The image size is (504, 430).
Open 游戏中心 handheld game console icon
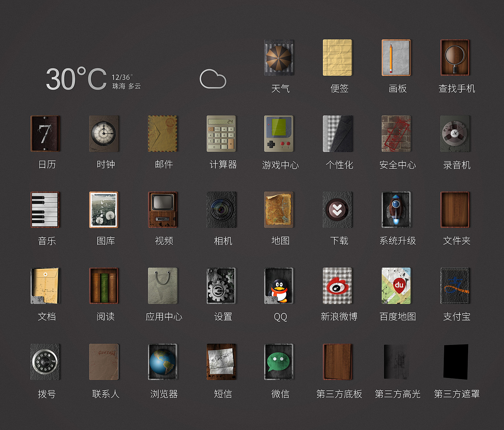tap(279, 134)
